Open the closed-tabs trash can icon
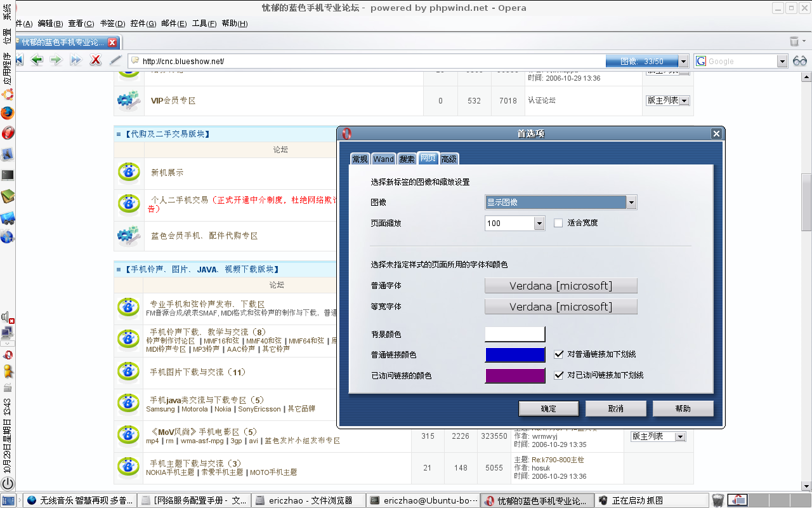Screen dimensions: 812x508 tap(794, 41)
